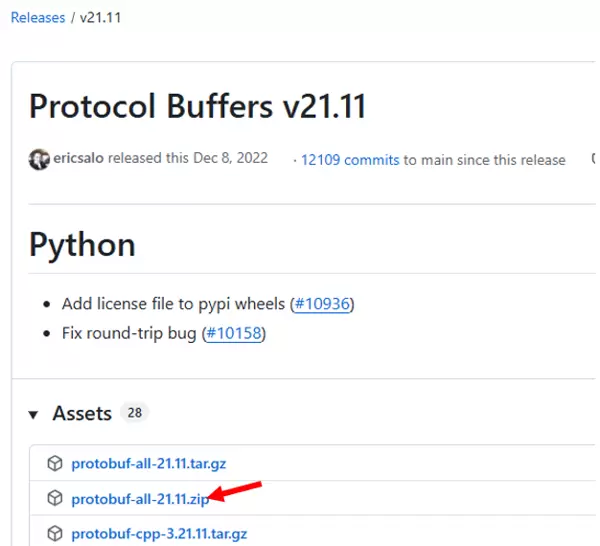Go to Releases in the breadcrumb
This screenshot has height=546, width=600.
pyautogui.click(x=38, y=17)
